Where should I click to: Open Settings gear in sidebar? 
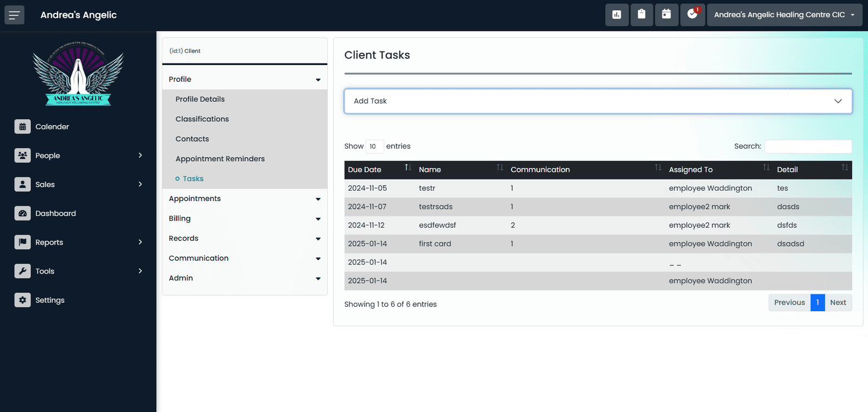(x=23, y=300)
